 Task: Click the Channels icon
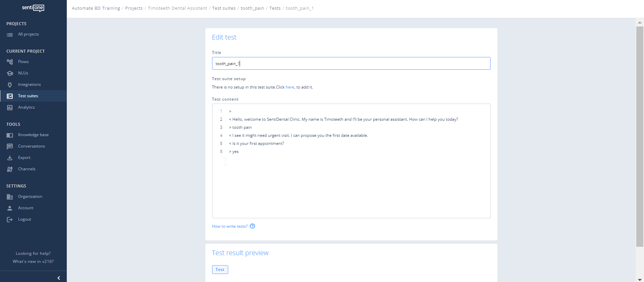pos(10,169)
